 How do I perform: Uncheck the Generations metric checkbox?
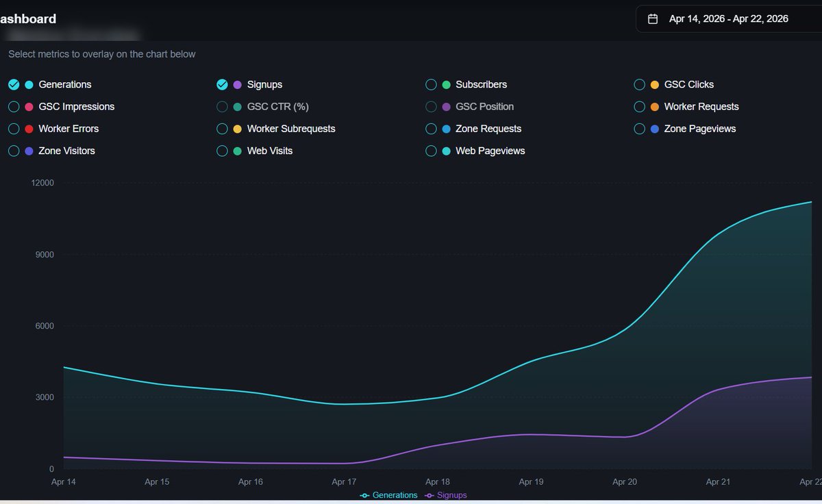pyautogui.click(x=14, y=85)
